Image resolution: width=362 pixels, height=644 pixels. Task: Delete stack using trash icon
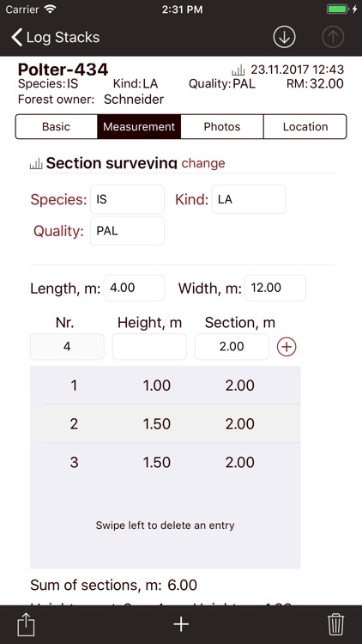coord(335,624)
